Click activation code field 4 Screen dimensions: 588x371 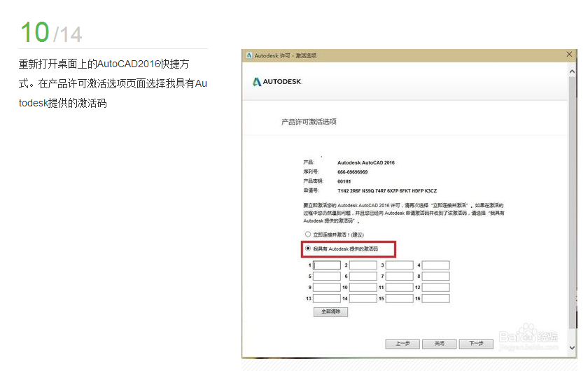[435, 265]
